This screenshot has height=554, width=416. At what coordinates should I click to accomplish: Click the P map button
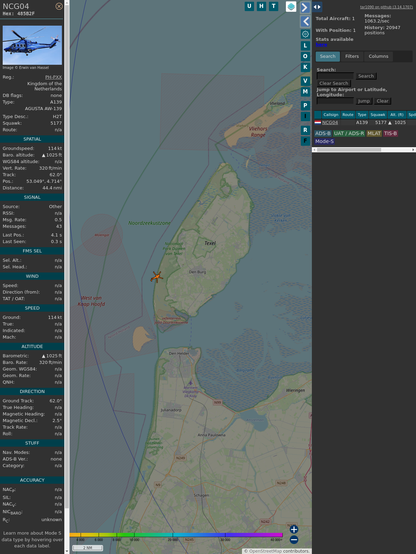(x=305, y=105)
